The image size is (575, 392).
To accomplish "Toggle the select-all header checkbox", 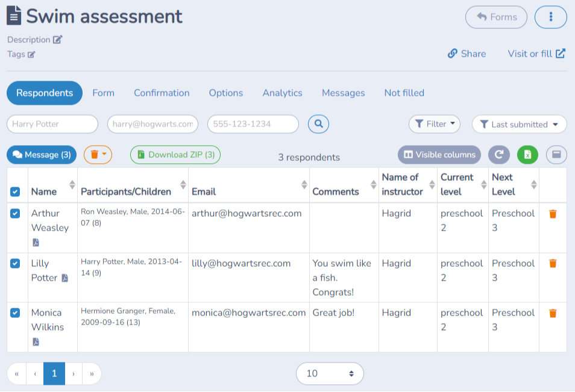I will tap(15, 191).
